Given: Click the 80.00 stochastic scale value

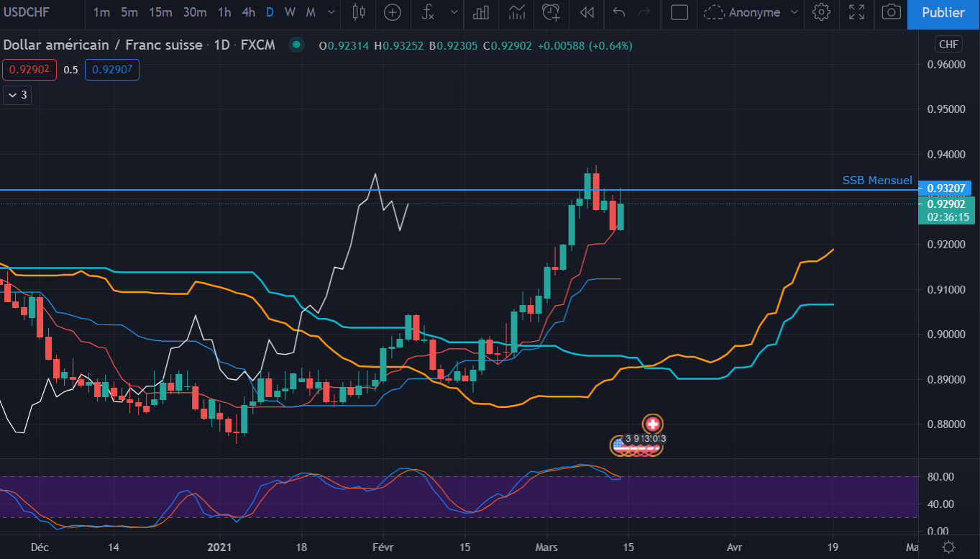Looking at the screenshot, I should [942, 476].
